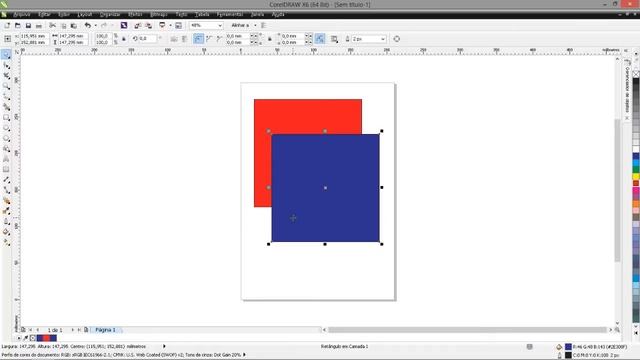Click the rotation angle input field
The height and width of the screenshot is (360, 640).
click(147, 39)
